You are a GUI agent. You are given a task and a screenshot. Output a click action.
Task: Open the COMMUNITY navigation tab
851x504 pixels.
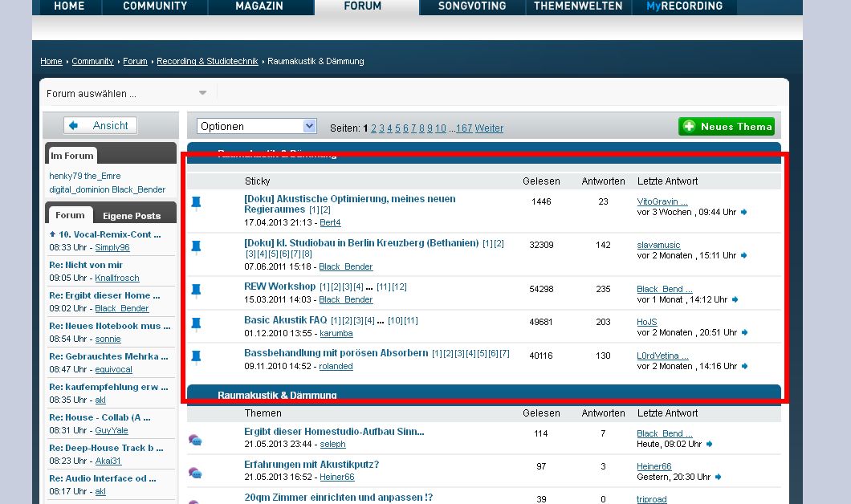(x=155, y=6)
